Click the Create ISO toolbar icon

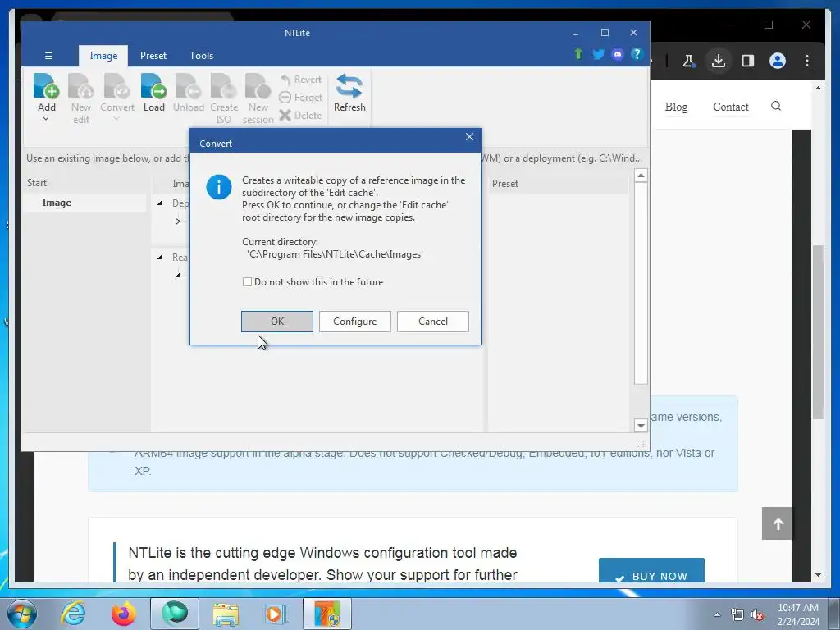[x=223, y=87]
